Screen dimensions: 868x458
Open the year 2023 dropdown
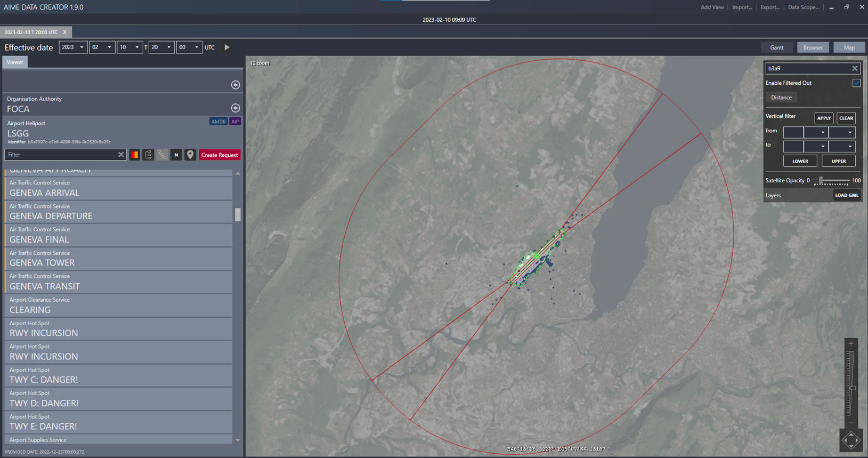73,47
